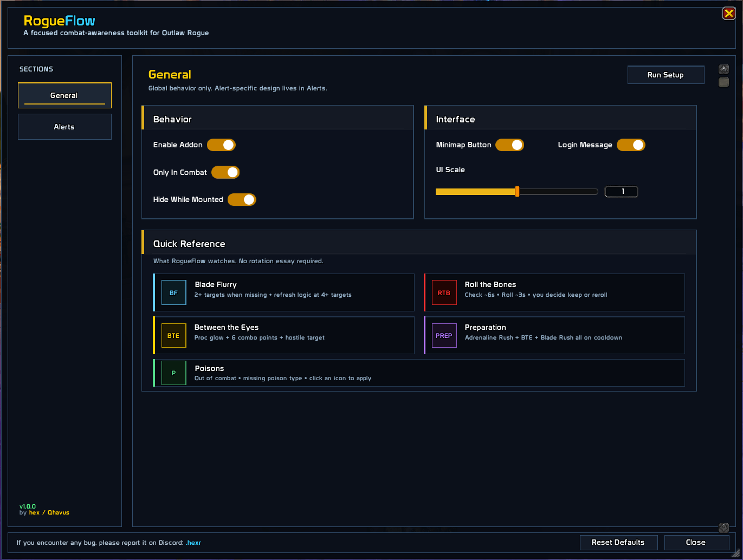
Task: Click the "Blade Flurry" title text
Action: [x=216, y=284]
